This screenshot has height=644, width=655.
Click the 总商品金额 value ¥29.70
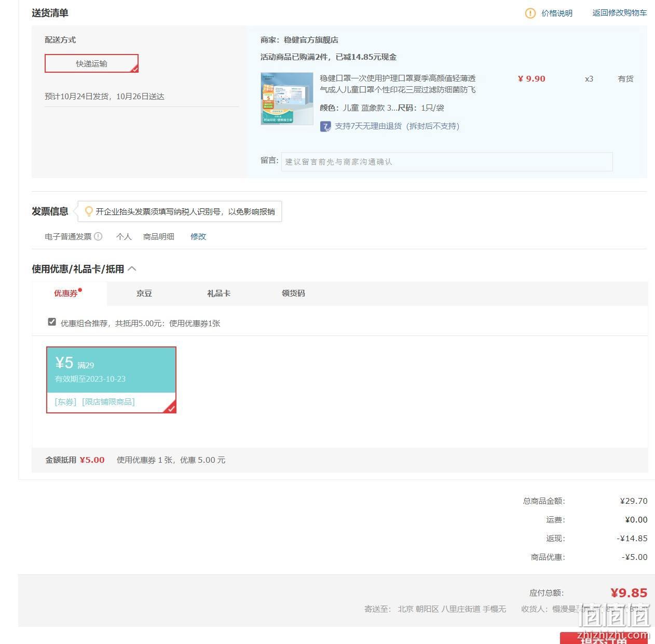(x=634, y=501)
